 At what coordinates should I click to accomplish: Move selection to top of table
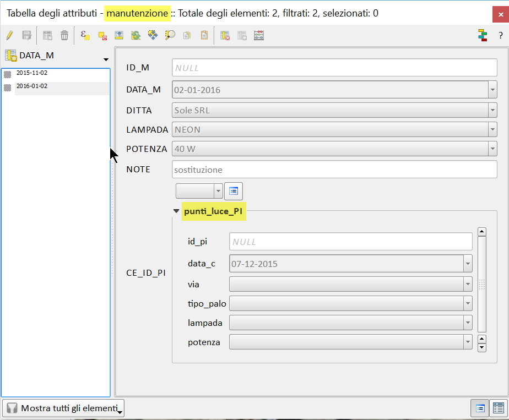pos(119,36)
